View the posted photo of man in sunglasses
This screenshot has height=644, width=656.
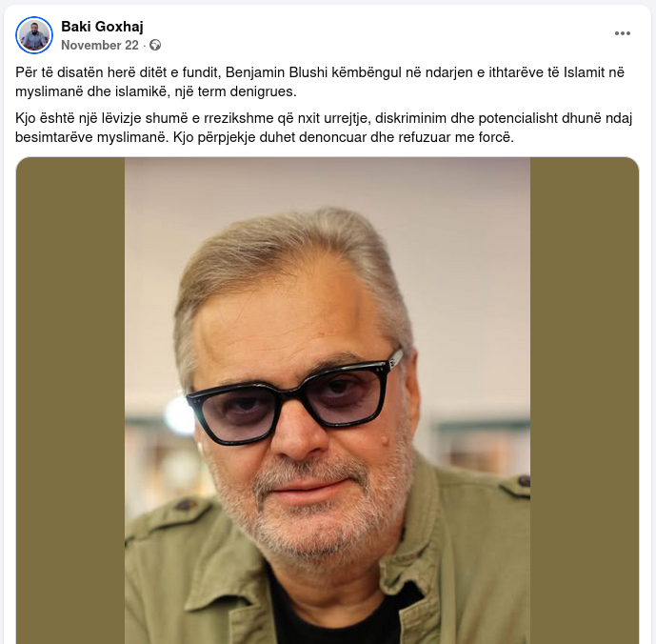pyautogui.click(x=328, y=400)
